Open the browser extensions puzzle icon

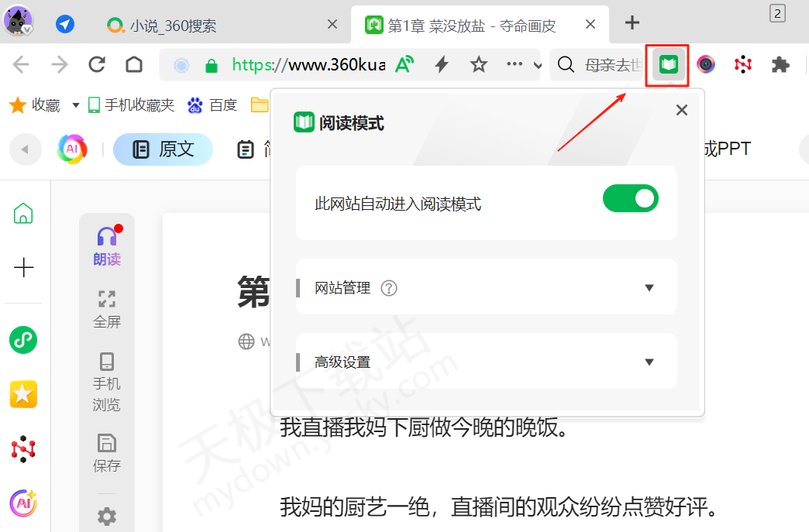(x=781, y=65)
